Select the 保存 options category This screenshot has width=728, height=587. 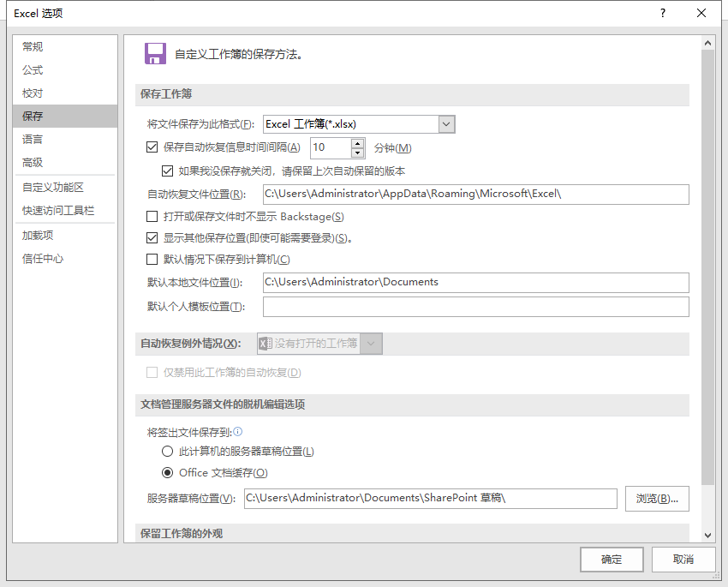(65, 116)
